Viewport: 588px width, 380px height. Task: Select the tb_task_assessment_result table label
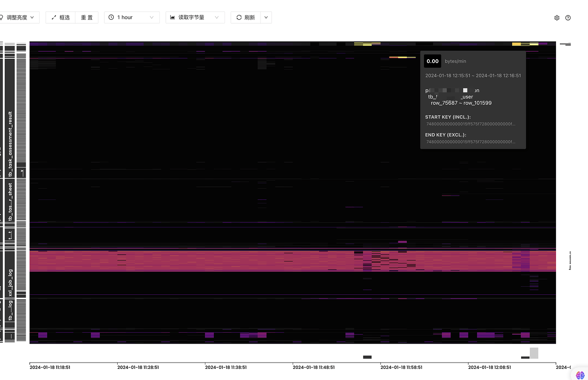[x=10, y=144]
